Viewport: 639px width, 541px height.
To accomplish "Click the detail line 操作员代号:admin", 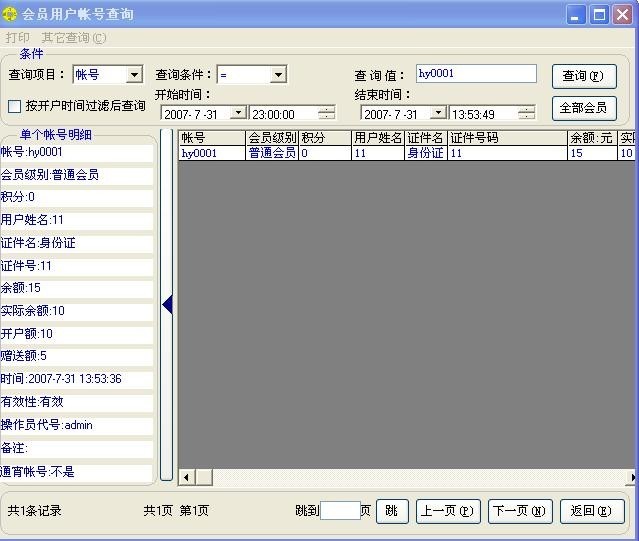I will tap(76, 425).
